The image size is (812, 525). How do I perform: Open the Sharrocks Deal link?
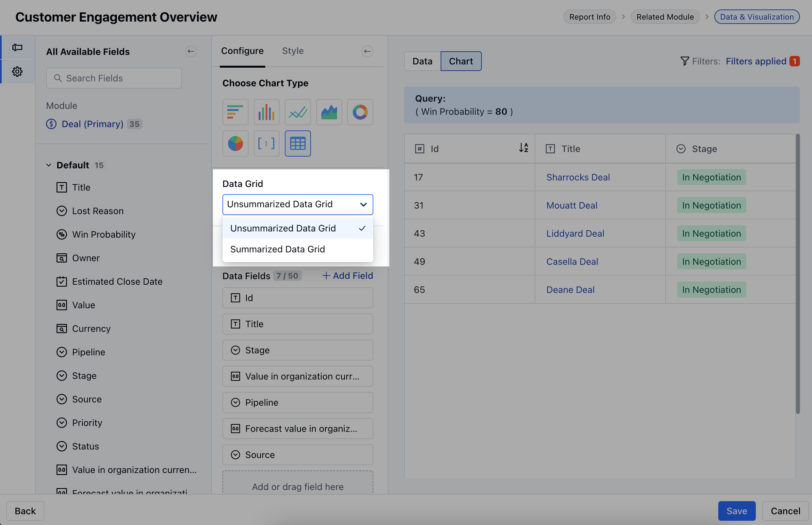coord(578,177)
